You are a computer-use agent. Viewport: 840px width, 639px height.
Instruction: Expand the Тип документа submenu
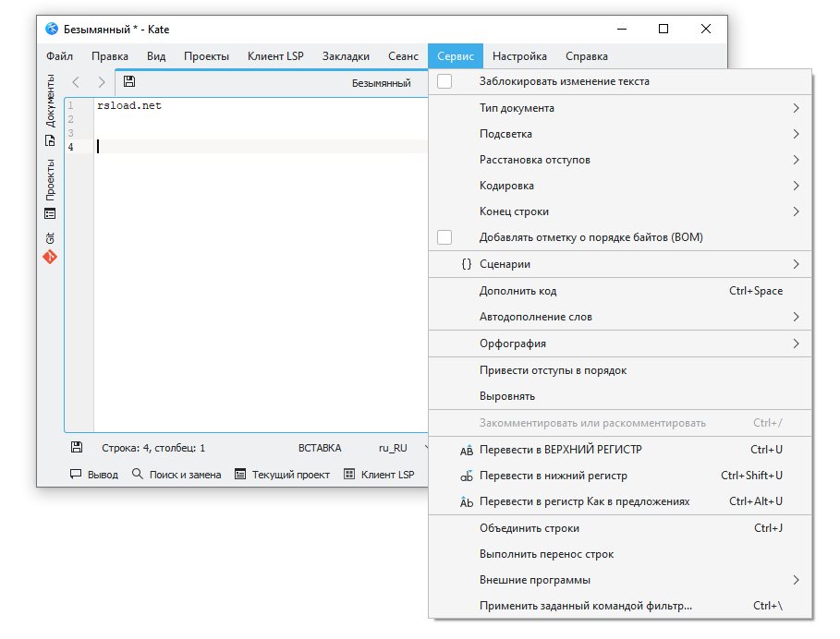pos(620,108)
